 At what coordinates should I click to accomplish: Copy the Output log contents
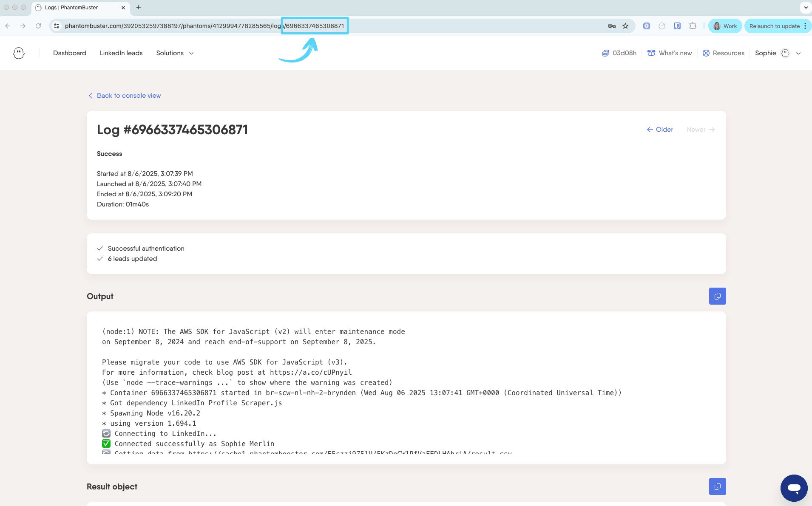point(717,296)
